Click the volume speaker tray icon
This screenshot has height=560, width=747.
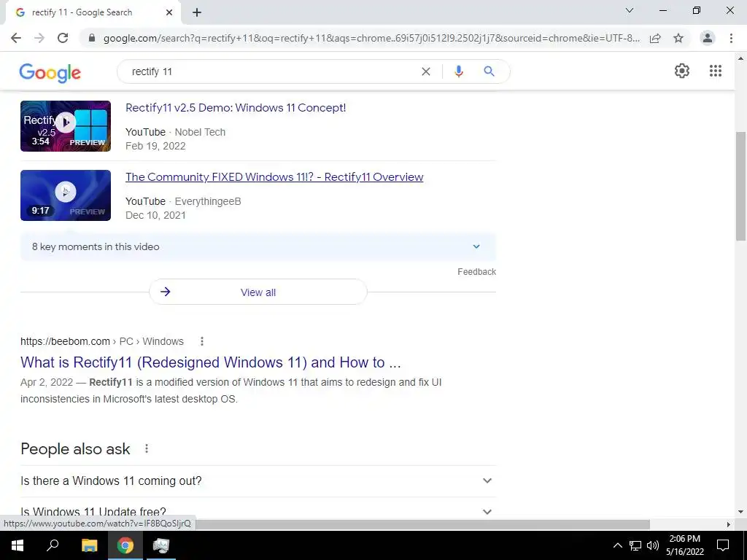point(653,545)
